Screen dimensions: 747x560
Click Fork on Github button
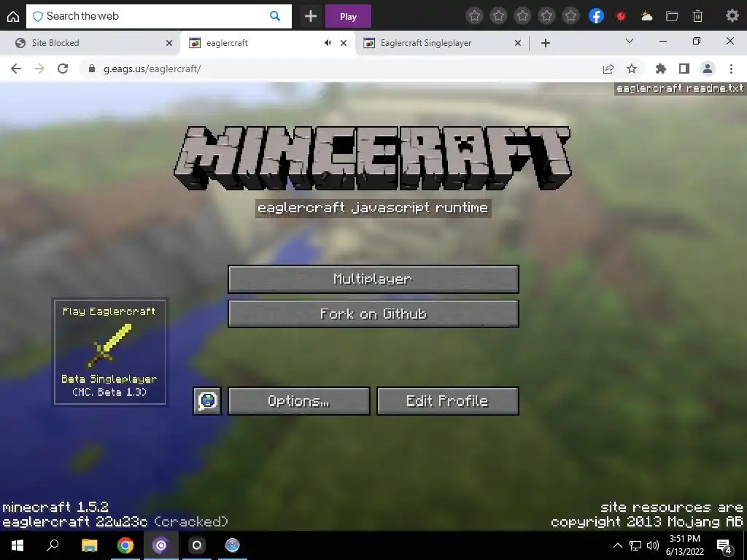tap(373, 314)
